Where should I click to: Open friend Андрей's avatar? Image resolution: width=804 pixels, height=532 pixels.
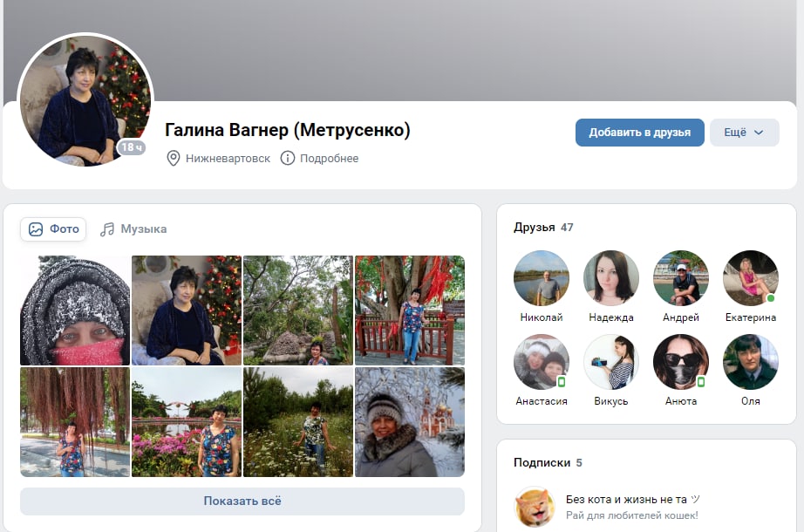[x=681, y=278]
